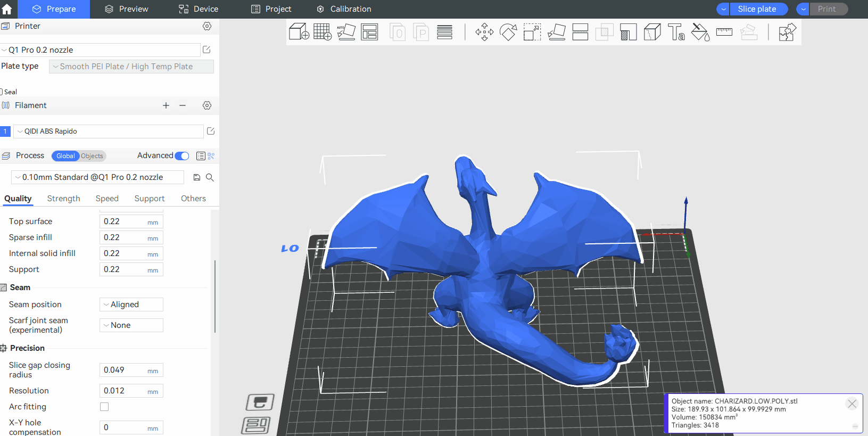
Task: Check the Seal checkbox
Action: tap(2, 92)
